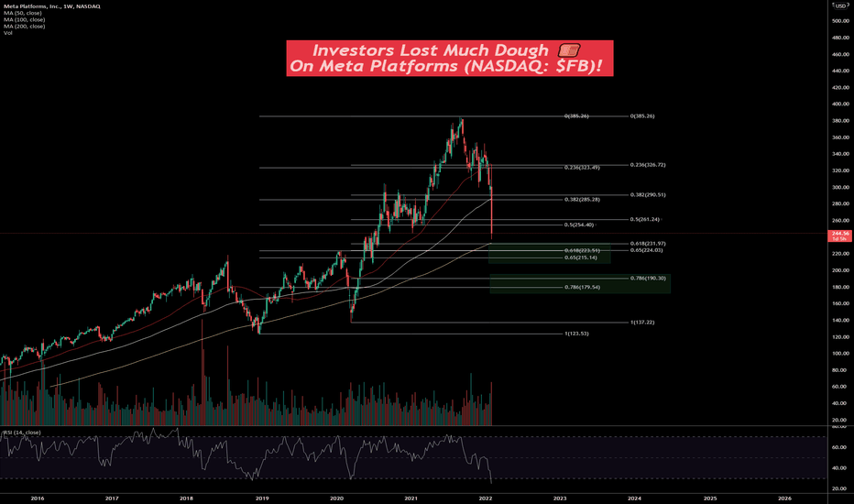
Task: Select the 'Vol' indicator legend
Action: point(7,33)
